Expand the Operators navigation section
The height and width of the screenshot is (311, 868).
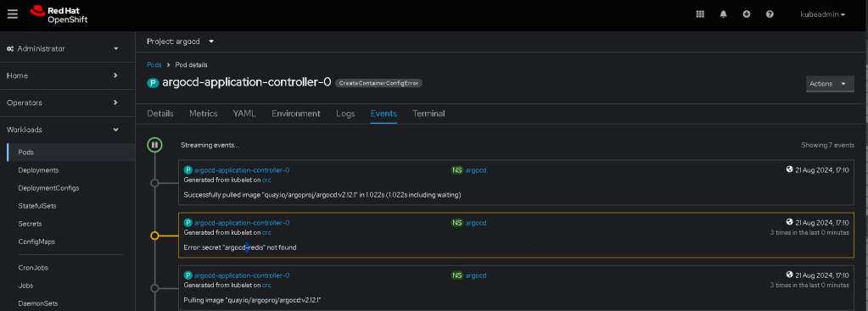click(x=63, y=103)
